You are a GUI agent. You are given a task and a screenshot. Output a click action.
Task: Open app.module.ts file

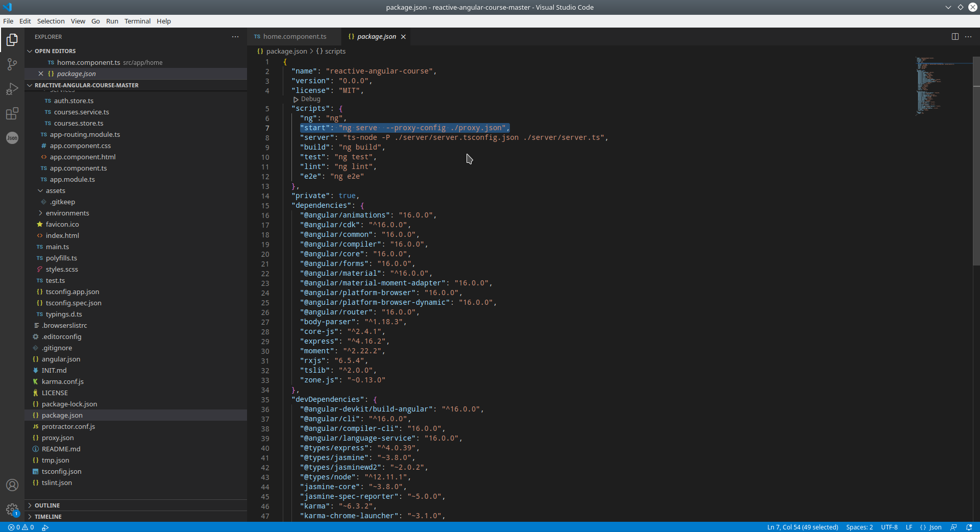(136, 180)
